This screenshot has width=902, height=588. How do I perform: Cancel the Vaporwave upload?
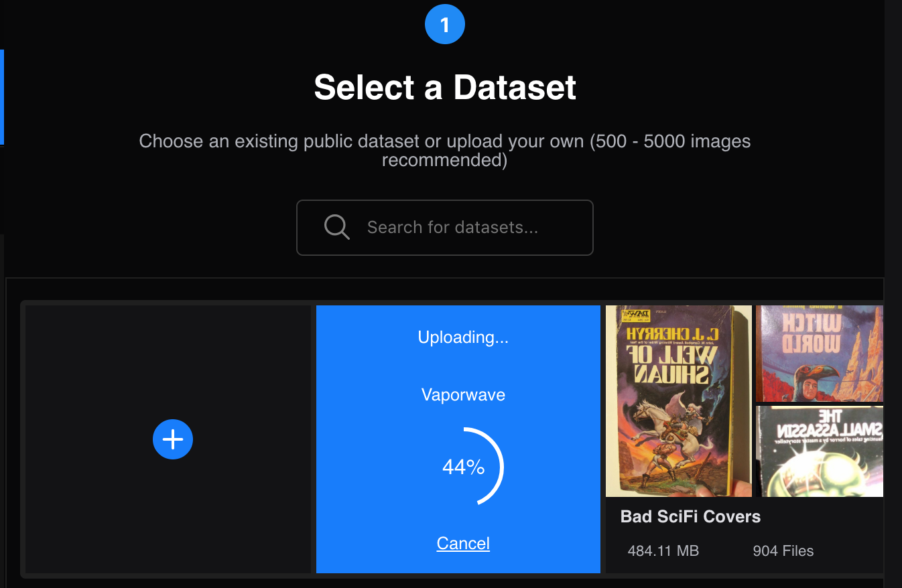point(463,543)
